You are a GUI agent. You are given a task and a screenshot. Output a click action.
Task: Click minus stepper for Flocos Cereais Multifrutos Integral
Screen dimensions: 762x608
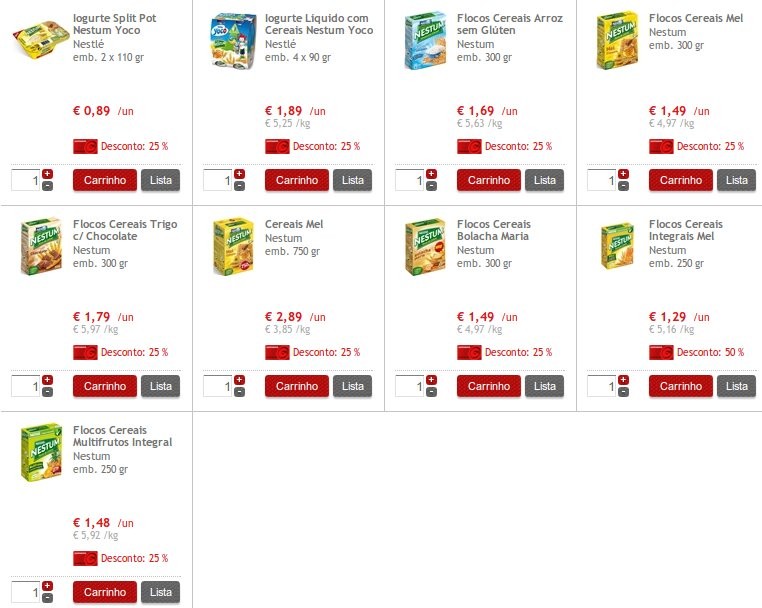(47, 598)
